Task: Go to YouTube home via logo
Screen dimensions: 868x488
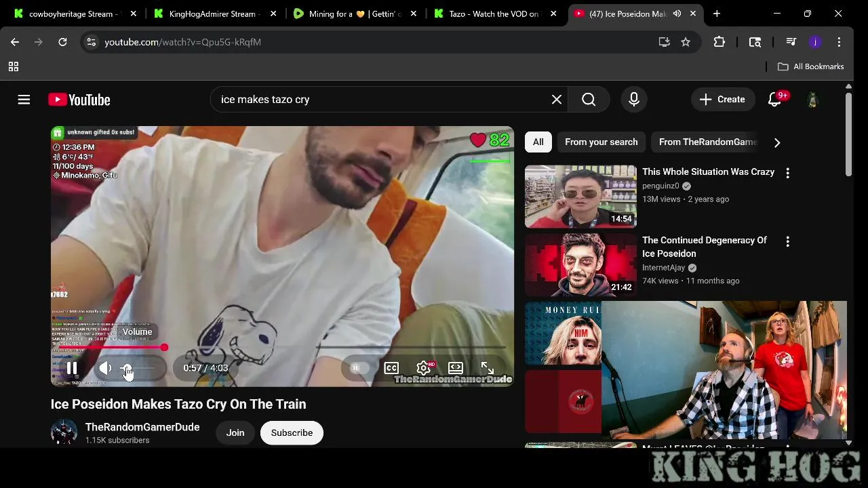Action: 79,100
